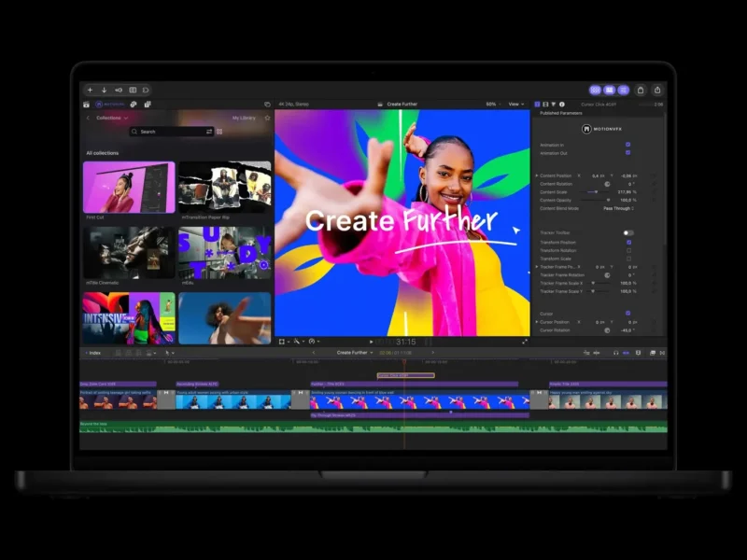Select the info inspector tab
Viewport: 747px width, 560px height.
point(562,105)
